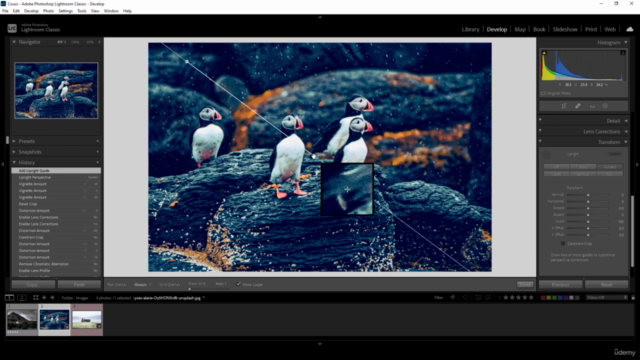Screen dimensions: 640x360
Task: Click the Copy button
Action: click(x=33, y=284)
